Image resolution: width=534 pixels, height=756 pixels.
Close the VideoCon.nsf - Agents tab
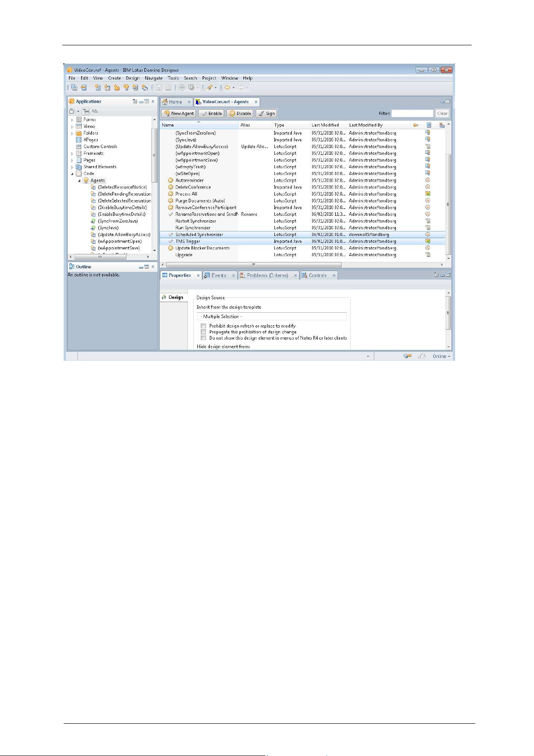tap(256, 102)
